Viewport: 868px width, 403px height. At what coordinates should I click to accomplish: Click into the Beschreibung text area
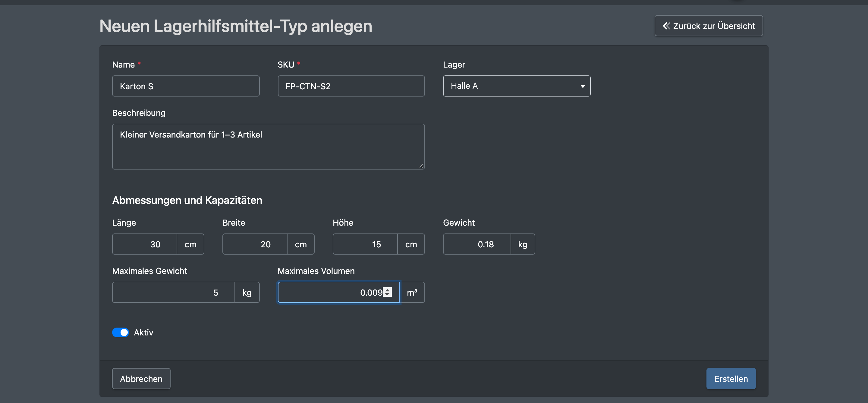click(x=268, y=146)
